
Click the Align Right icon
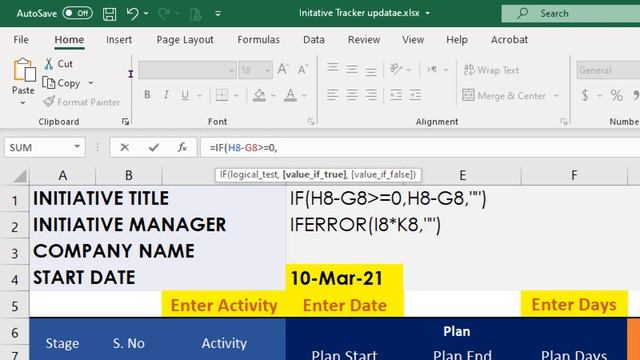coord(371,95)
